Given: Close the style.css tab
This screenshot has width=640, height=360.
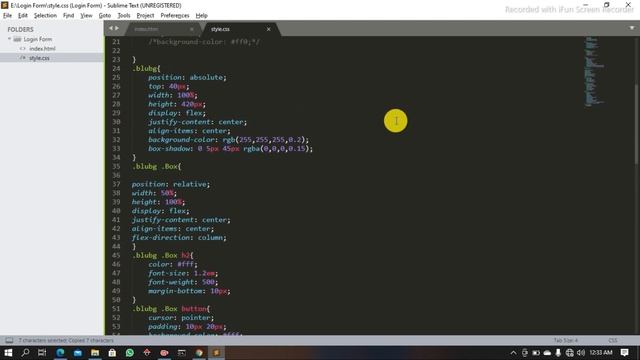Looking at the screenshot, I should (x=269, y=29).
